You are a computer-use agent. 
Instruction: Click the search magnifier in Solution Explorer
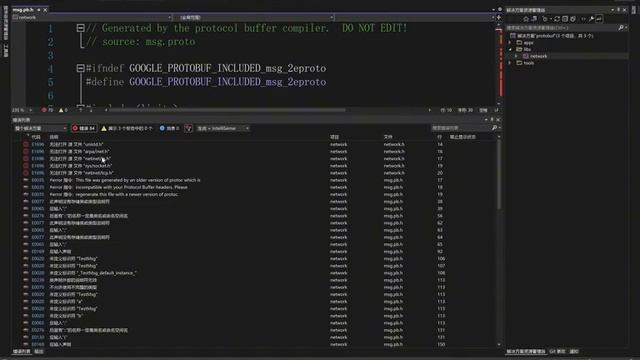[x=621, y=28]
